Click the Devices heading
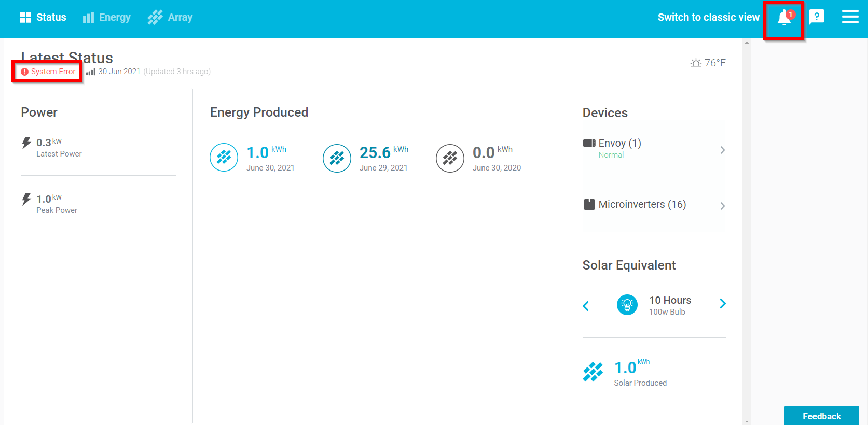 coord(605,113)
